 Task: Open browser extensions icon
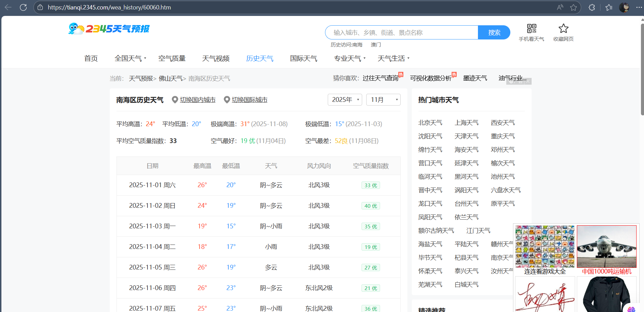click(x=592, y=7)
